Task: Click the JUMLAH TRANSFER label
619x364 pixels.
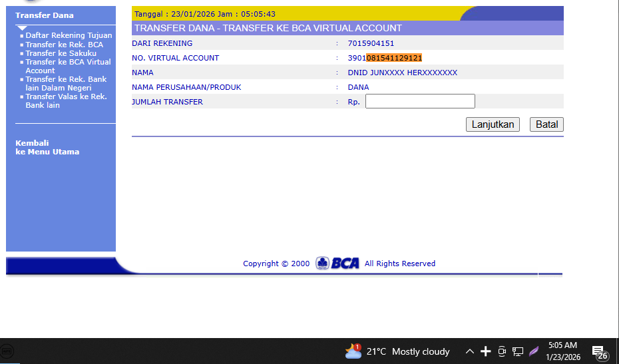Action: coord(167,102)
